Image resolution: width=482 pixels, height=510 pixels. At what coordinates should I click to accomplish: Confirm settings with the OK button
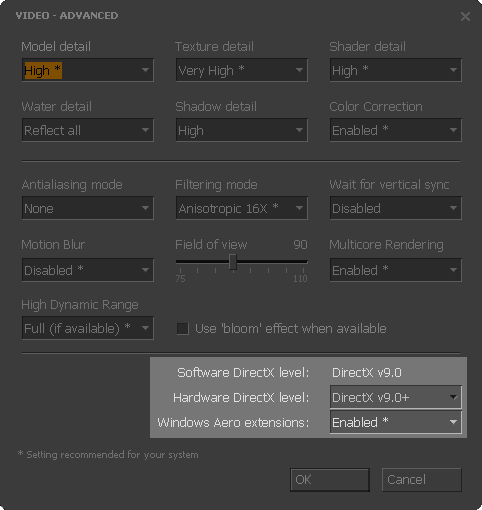coord(330,480)
